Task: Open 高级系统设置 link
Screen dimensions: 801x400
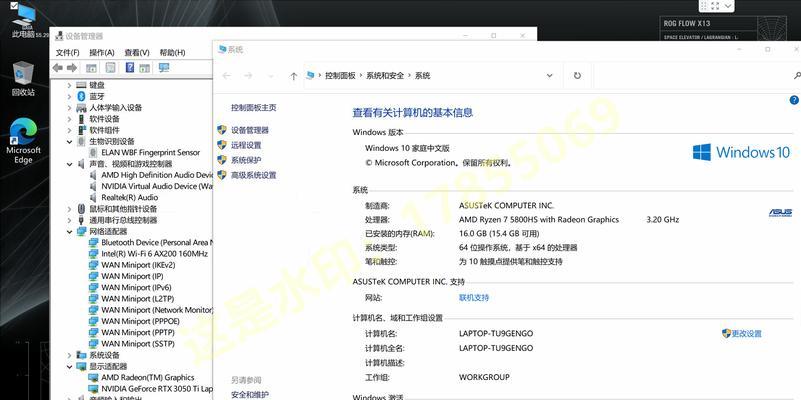Action: point(254,175)
